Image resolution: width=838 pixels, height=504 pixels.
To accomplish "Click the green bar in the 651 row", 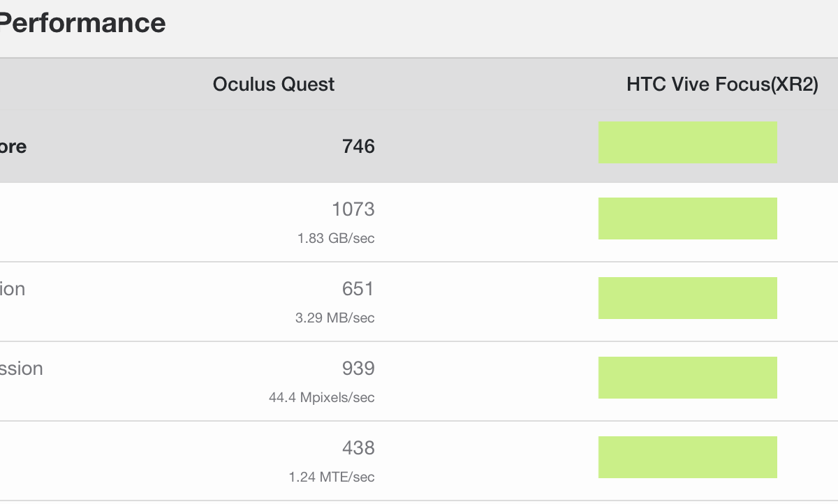I will click(688, 298).
